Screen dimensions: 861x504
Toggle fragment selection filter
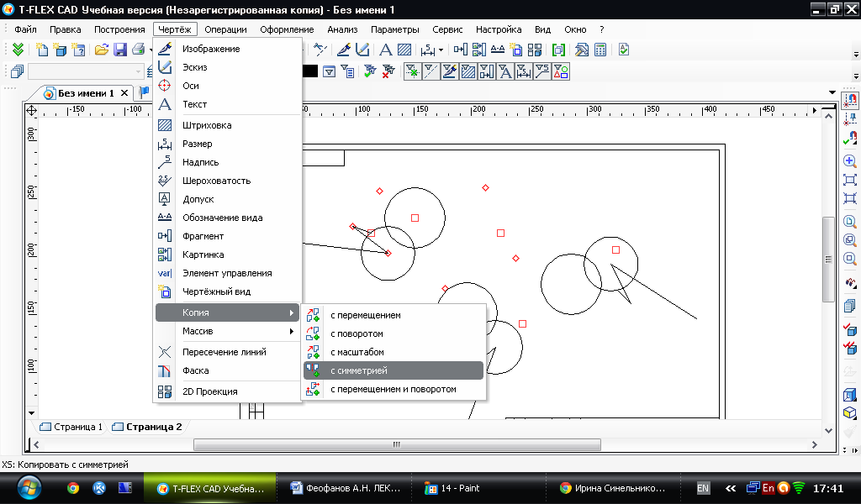(487, 71)
